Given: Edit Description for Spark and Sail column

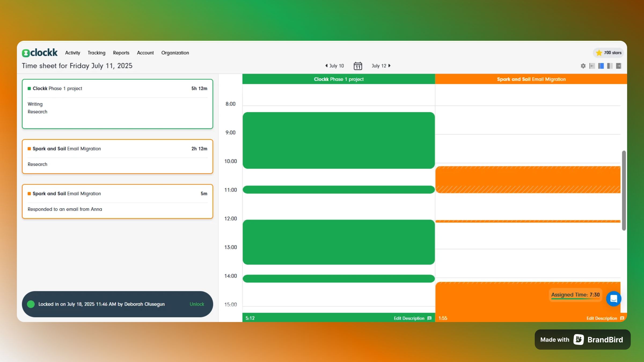Looking at the screenshot, I should 602,318.
